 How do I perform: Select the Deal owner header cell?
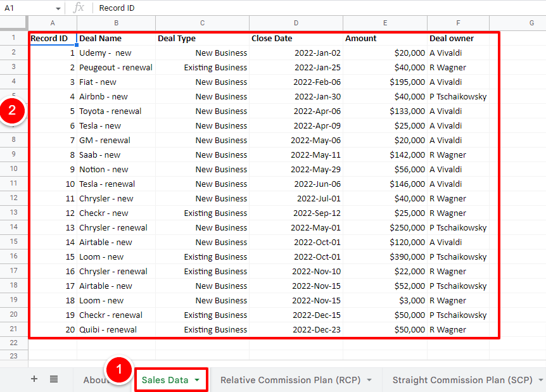coord(458,38)
